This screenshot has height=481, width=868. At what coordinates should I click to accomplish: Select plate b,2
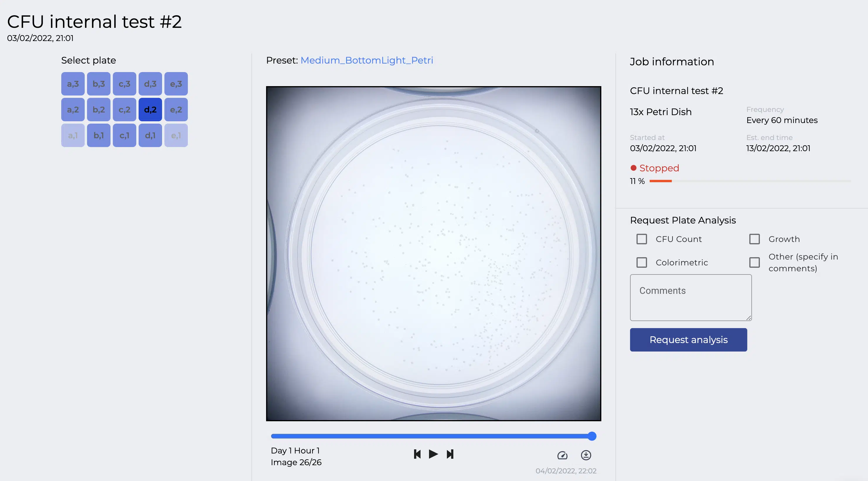(x=99, y=110)
